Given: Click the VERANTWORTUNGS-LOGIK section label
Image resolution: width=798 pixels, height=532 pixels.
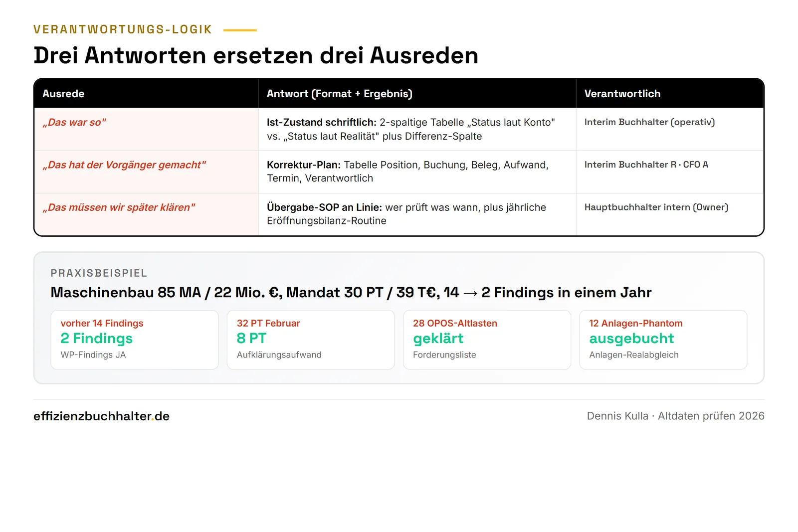Looking at the screenshot, I should pos(123,29).
